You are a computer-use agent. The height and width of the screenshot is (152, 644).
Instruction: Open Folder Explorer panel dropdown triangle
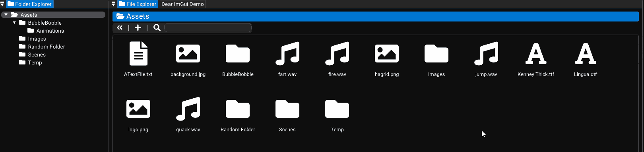2,4
